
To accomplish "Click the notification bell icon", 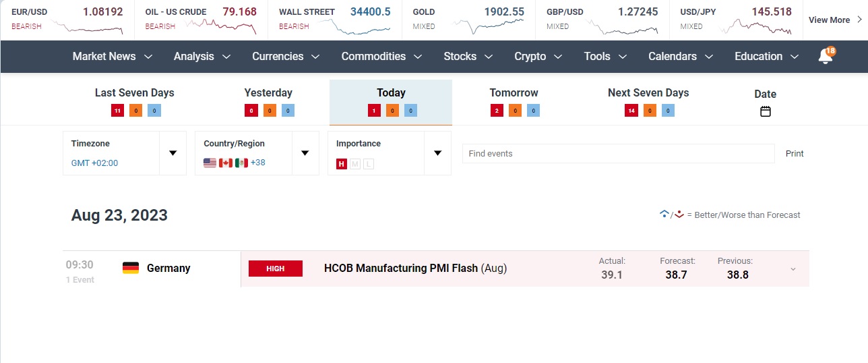I will click(x=825, y=57).
